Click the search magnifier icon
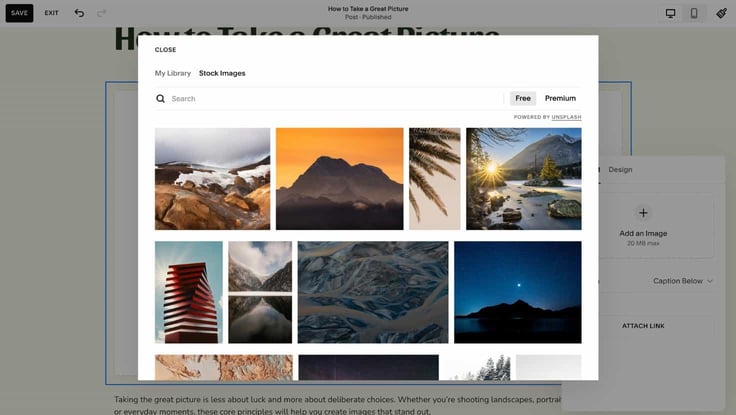Screen dimensions: 736x415 [161, 99]
